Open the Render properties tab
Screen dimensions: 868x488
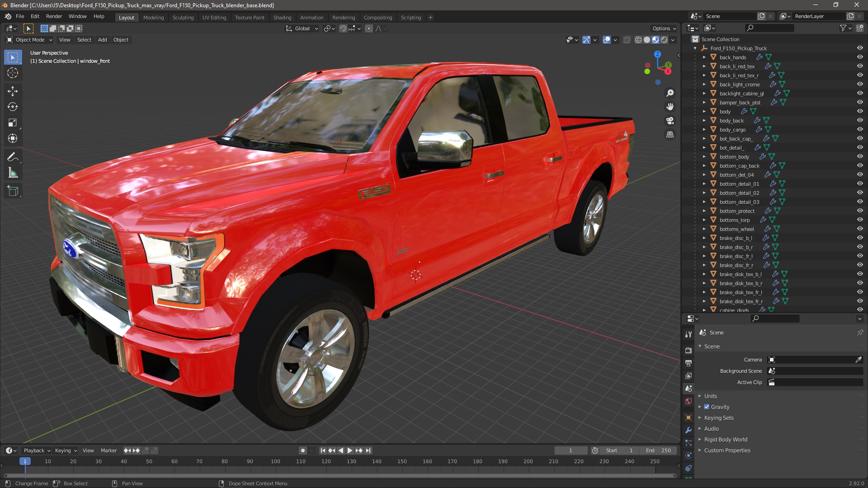pos(689,350)
